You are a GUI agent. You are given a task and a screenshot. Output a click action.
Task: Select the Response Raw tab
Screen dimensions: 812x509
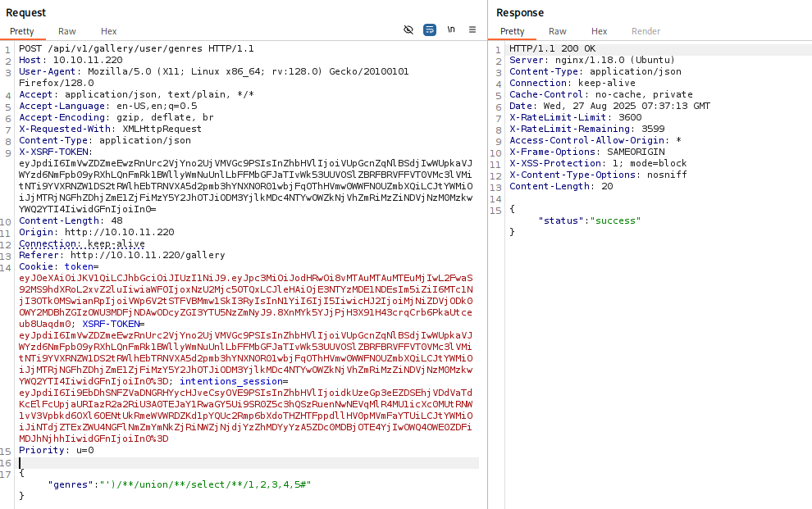coord(557,31)
